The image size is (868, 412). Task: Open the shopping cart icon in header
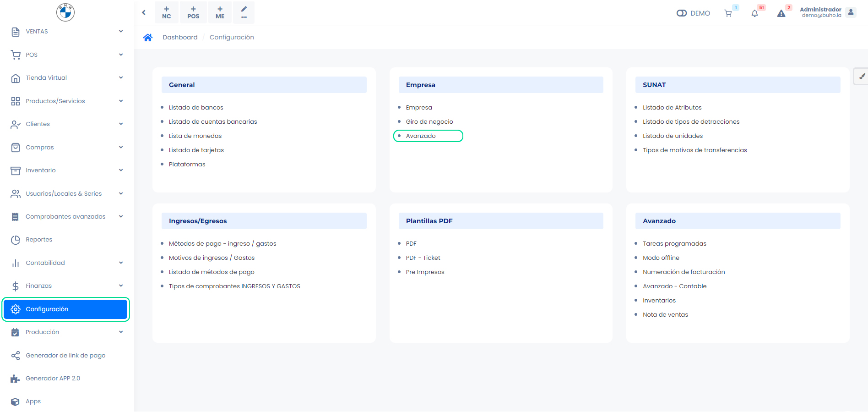728,13
